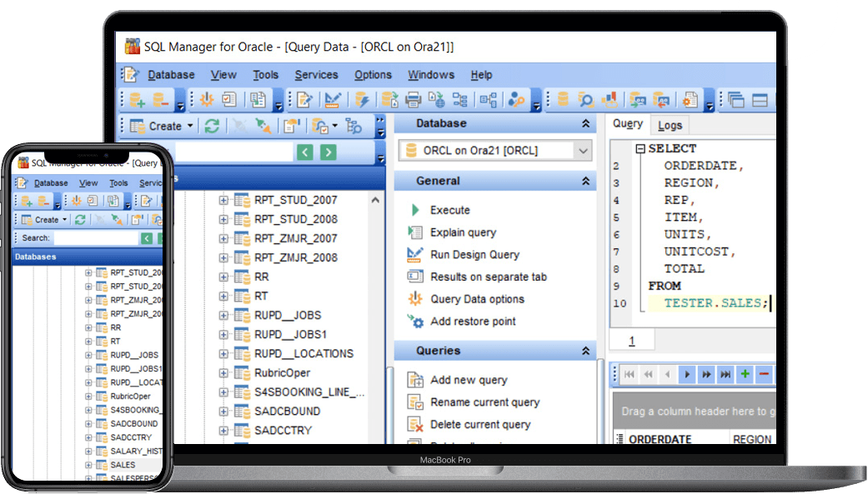Click Query Data options
868x494 pixels.
pos(477,299)
